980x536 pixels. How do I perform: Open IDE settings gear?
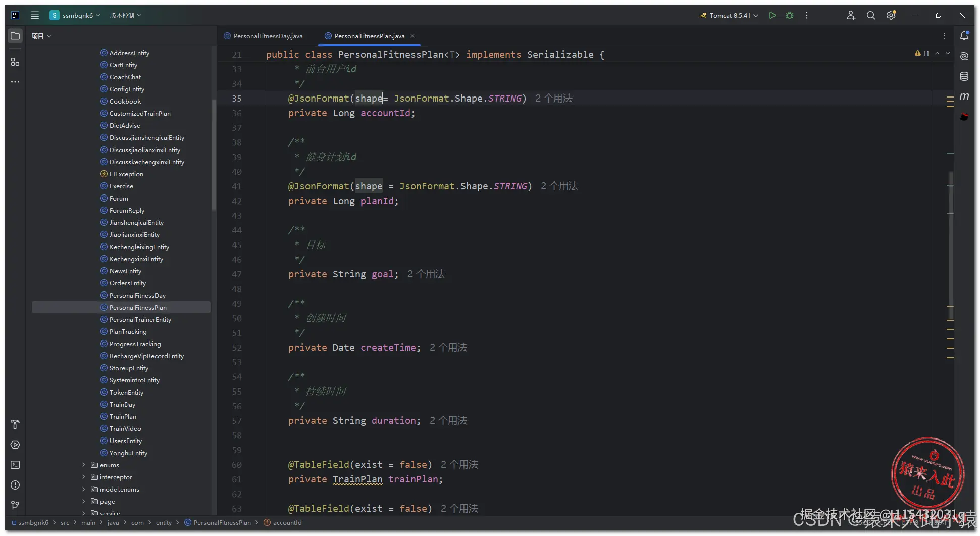click(891, 15)
